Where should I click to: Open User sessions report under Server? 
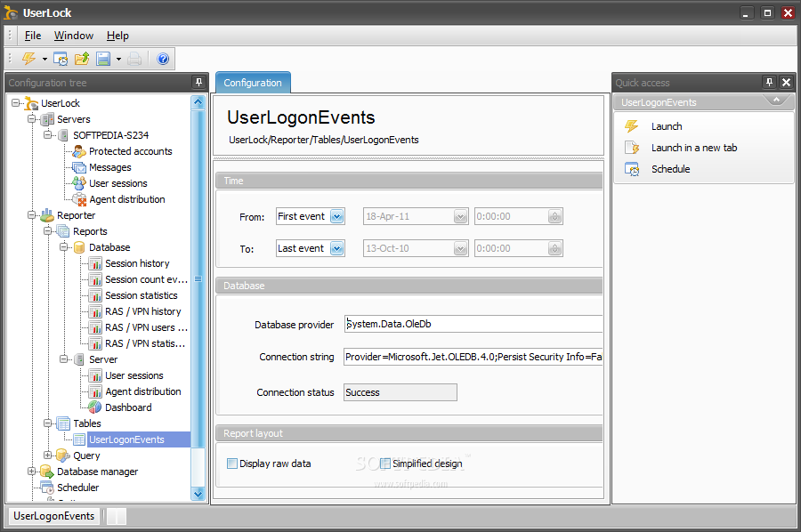[134, 375]
